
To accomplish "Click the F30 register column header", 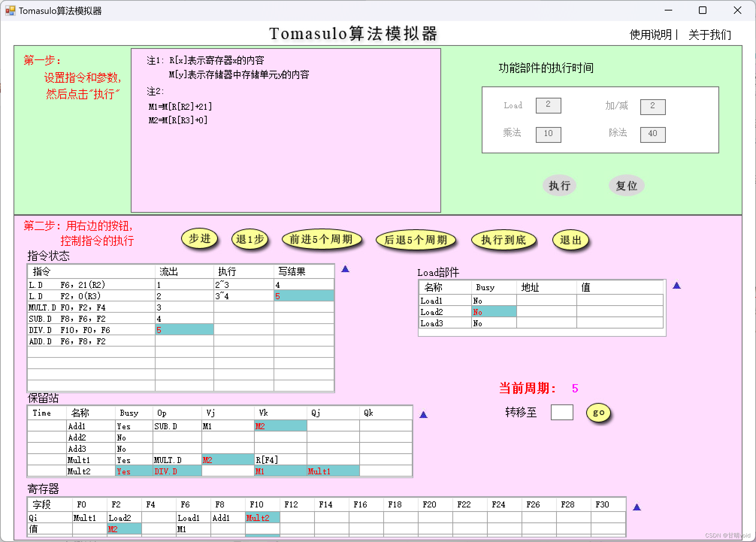I will tap(608, 504).
